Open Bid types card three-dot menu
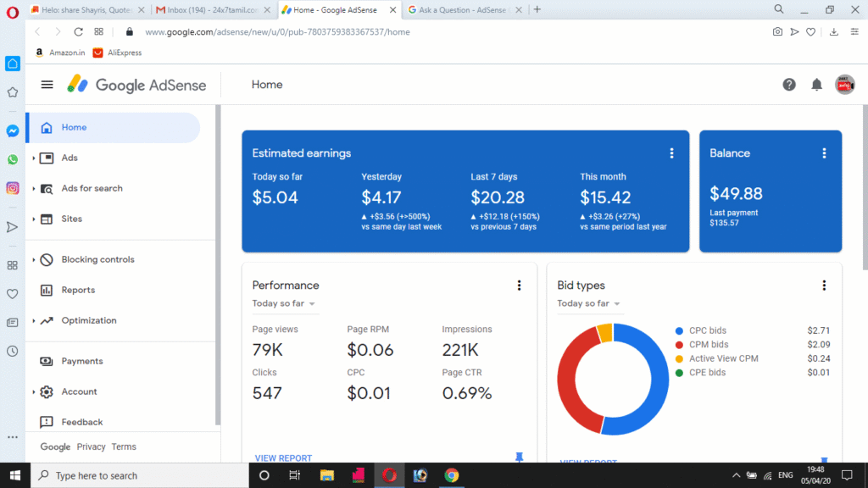868x488 pixels. click(824, 286)
